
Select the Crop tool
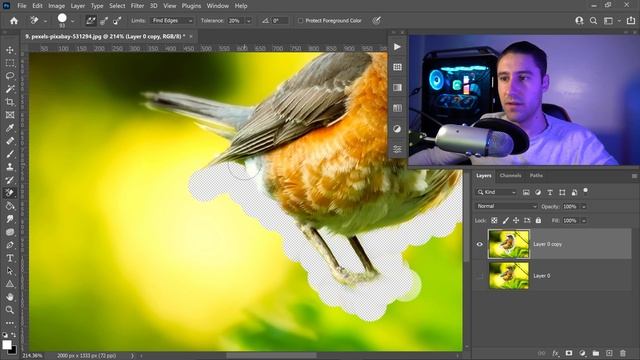(x=10, y=102)
